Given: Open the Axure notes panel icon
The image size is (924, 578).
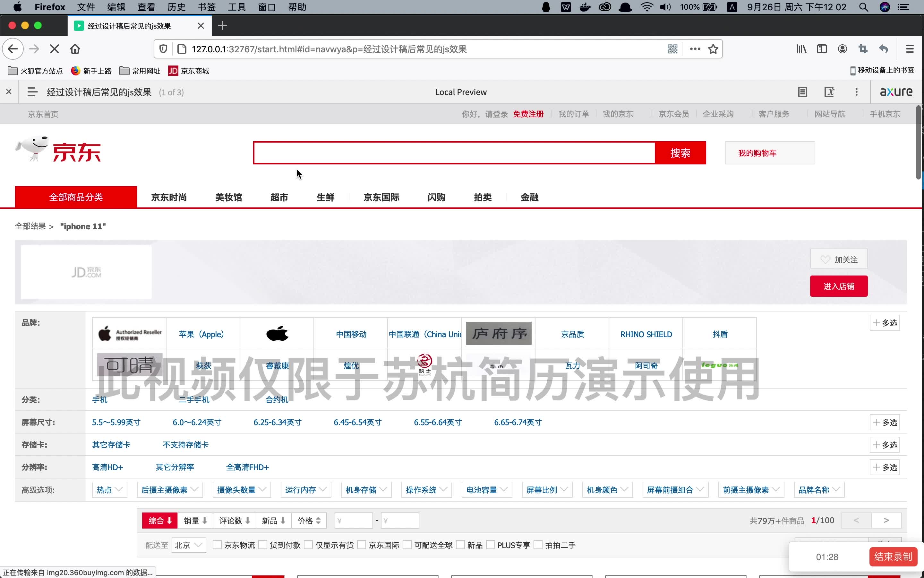Looking at the screenshot, I should tap(803, 92).
